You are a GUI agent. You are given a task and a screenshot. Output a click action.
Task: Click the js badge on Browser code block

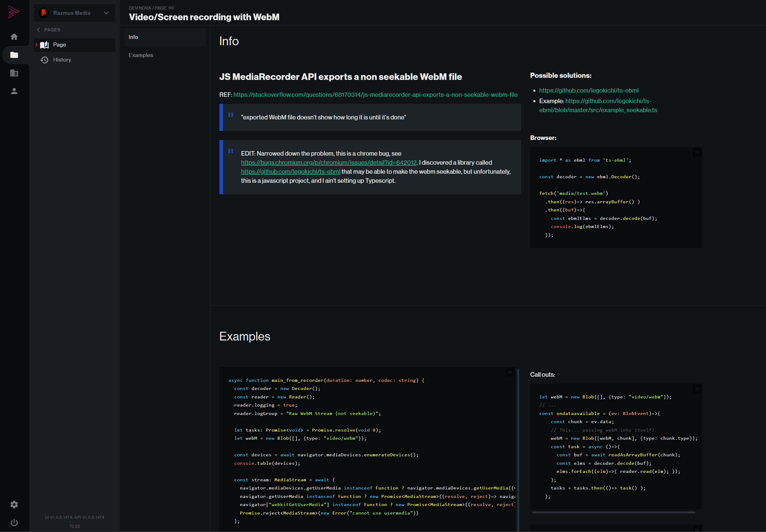[x=697, y=152]
